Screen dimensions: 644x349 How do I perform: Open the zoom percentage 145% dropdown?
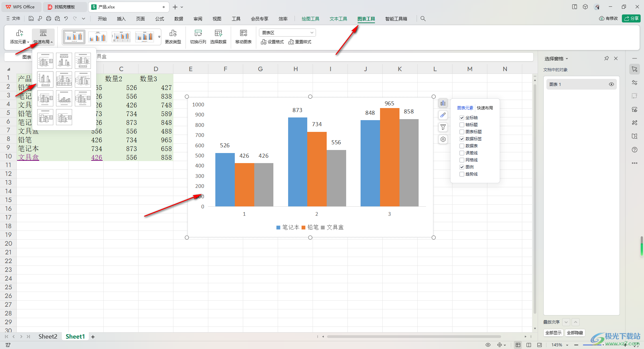click(567, 345)
